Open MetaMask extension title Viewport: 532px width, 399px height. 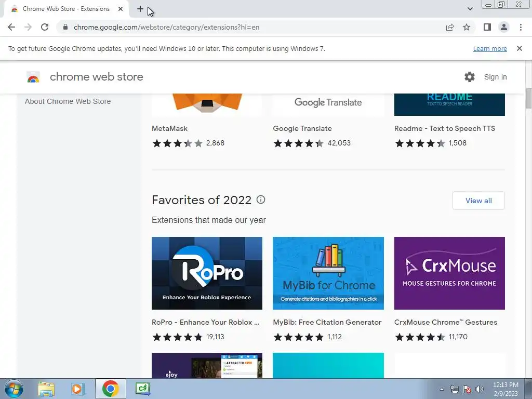point(170,129)
